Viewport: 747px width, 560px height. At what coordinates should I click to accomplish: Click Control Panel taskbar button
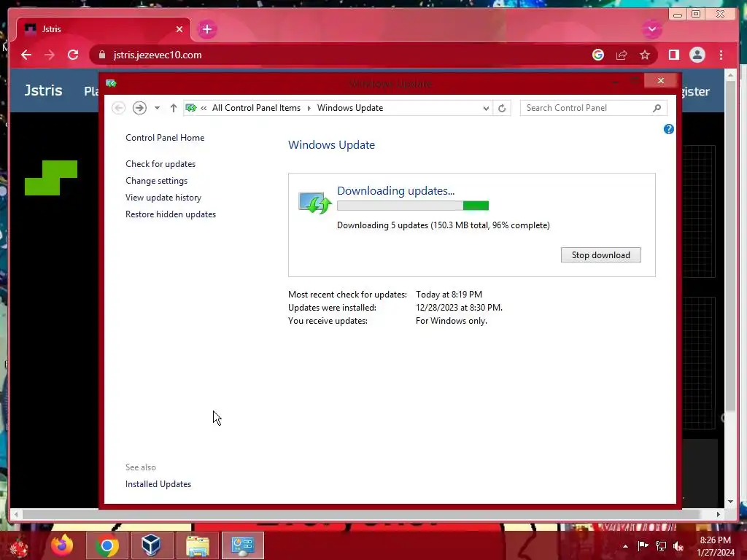[x=243, y=545]
